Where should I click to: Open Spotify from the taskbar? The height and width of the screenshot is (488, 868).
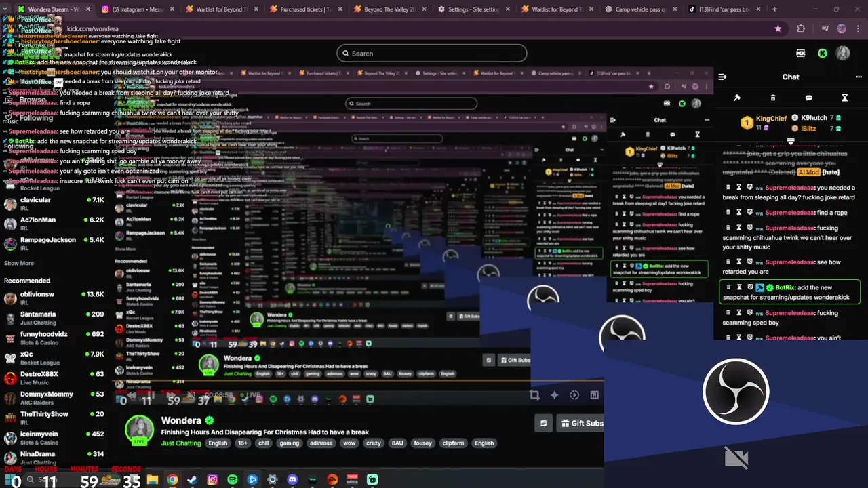[233, 480]
